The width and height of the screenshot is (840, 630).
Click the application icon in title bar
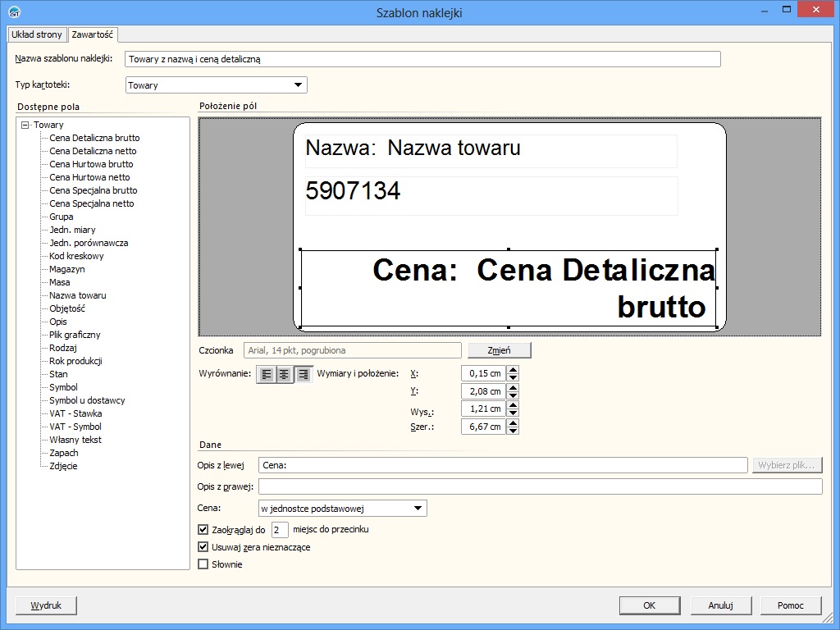tap(13, 12)
